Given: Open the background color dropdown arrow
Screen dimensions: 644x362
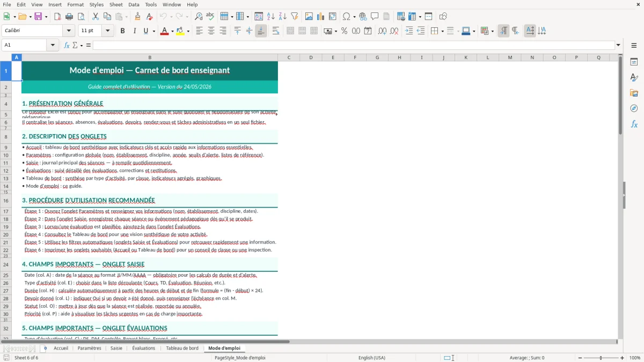Looking at the screenshot, I should (x=188, y=31).
